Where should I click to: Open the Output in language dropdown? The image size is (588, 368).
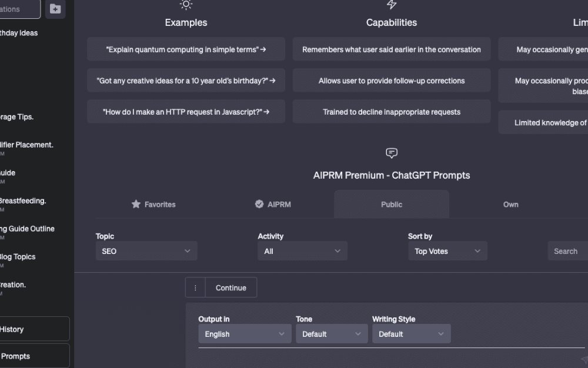point(245,333)
